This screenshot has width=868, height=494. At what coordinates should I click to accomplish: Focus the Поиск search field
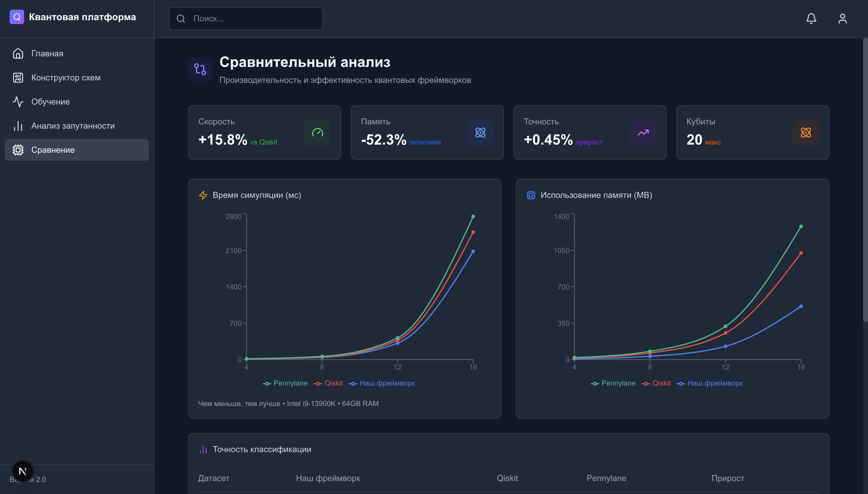(246, 19)
